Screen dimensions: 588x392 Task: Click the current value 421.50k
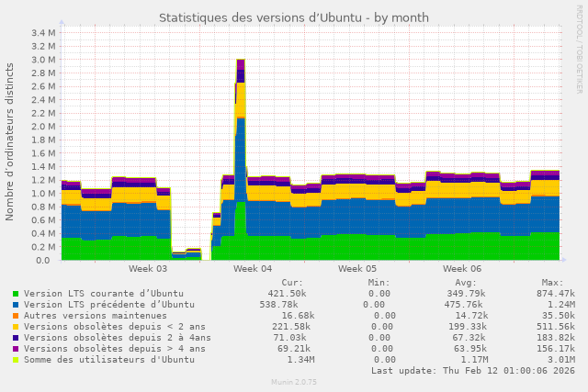(x=287, y=294)
